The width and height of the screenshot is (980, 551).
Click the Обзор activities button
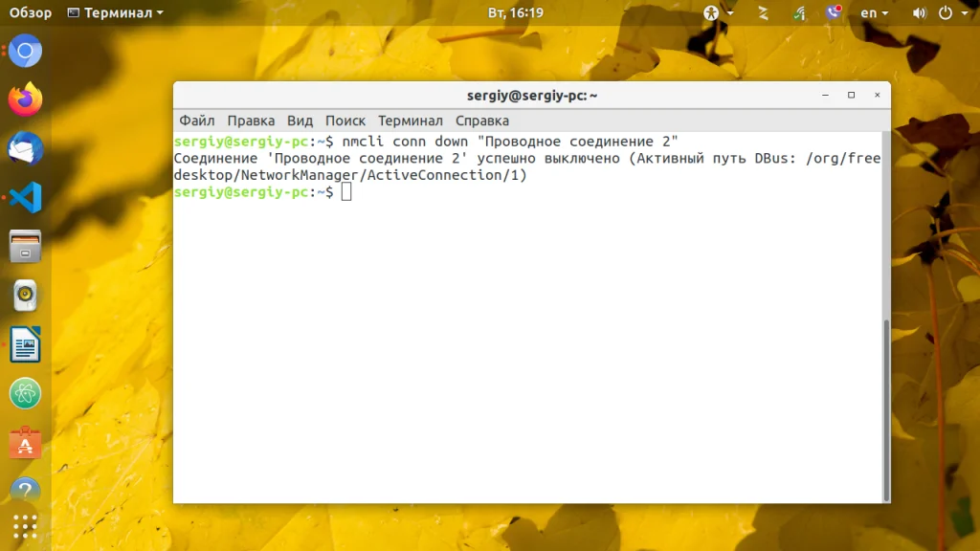point(31,12)
